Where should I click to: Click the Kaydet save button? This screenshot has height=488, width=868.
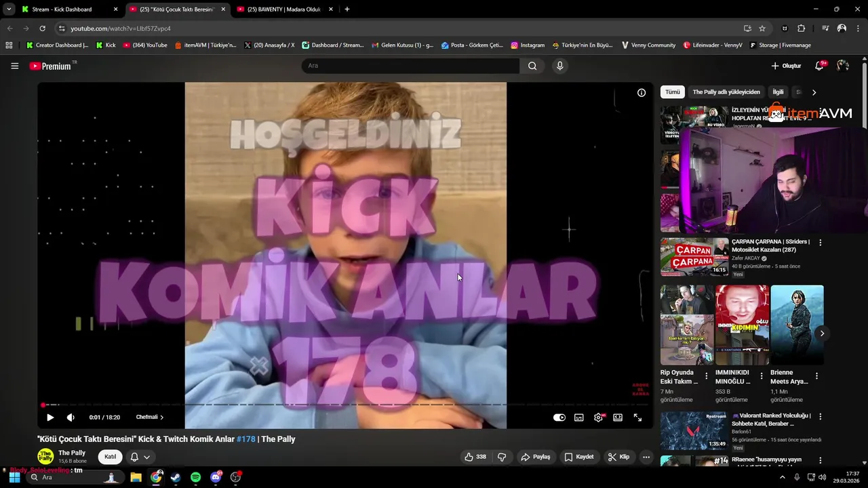(x=579, y=457)
